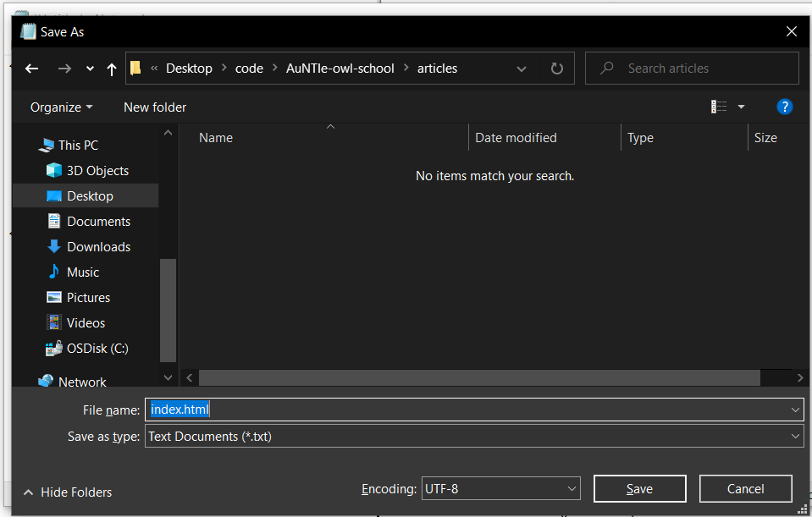This screenshot has width=812, height=517.
Task: Click the OSDisk drive icon
Action: pos(54,349)
